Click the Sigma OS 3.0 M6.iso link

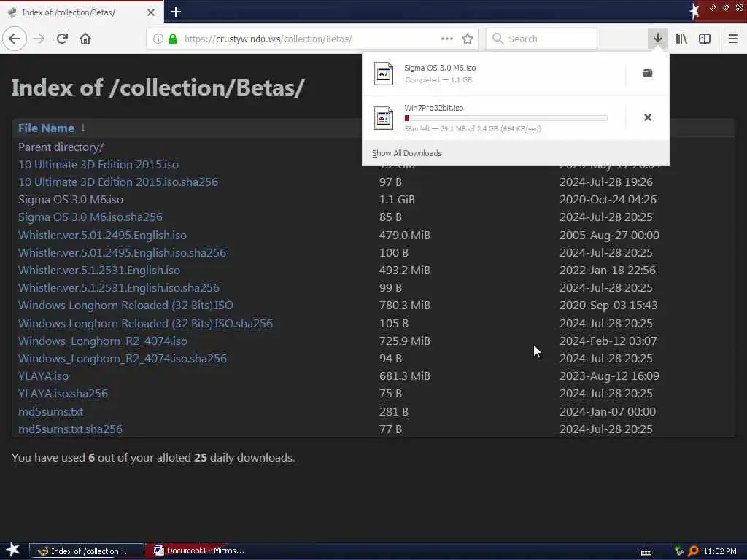click(71, 200)
